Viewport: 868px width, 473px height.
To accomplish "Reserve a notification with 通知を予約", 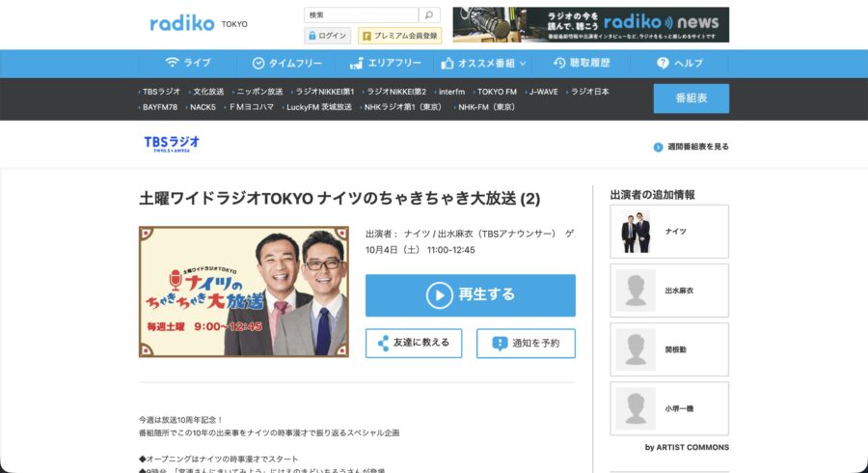I will [x=526, y=343].
